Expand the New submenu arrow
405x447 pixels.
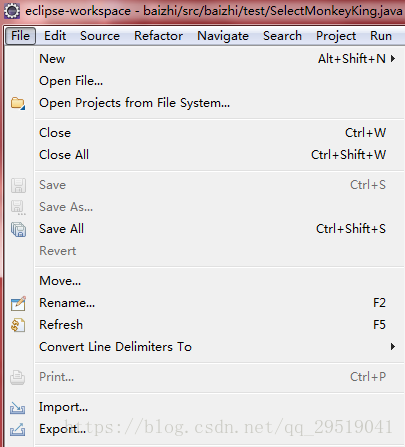(x=393, y=59)
